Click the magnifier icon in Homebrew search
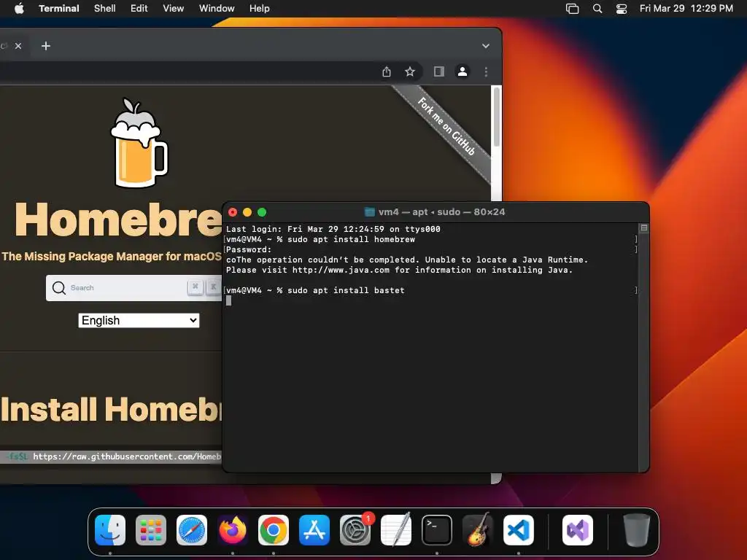The width and height of the screenshot is (747, 560). (x=58, y=287)
